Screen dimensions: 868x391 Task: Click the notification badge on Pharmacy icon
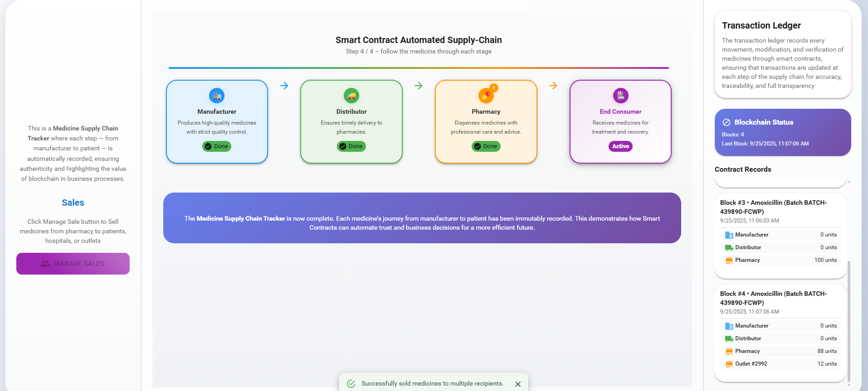(494, 88)
